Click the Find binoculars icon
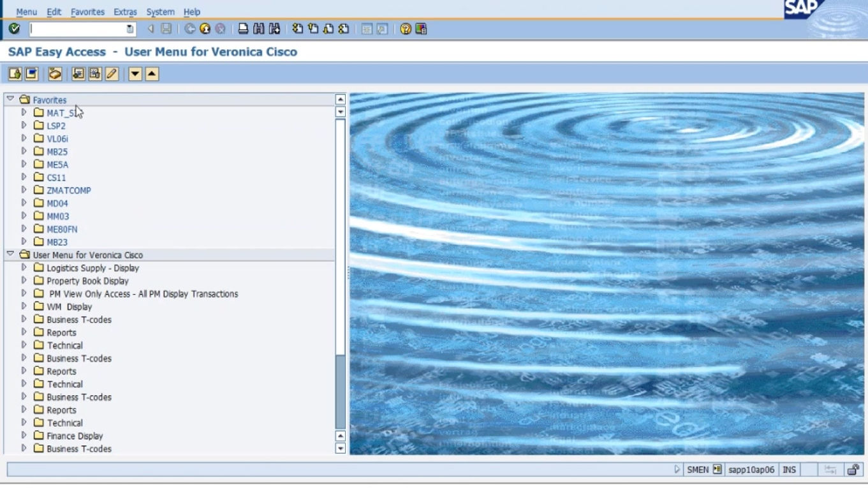This screenshot has width=868, height=488. click(x=258, y=29)
